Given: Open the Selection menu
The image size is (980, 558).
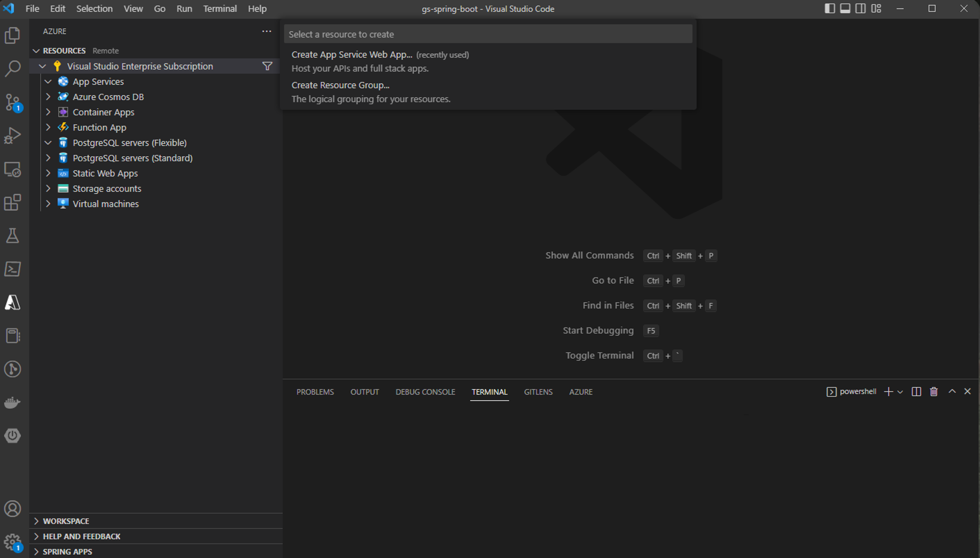Looking at the screenshot, I should [x=94, y=9].
